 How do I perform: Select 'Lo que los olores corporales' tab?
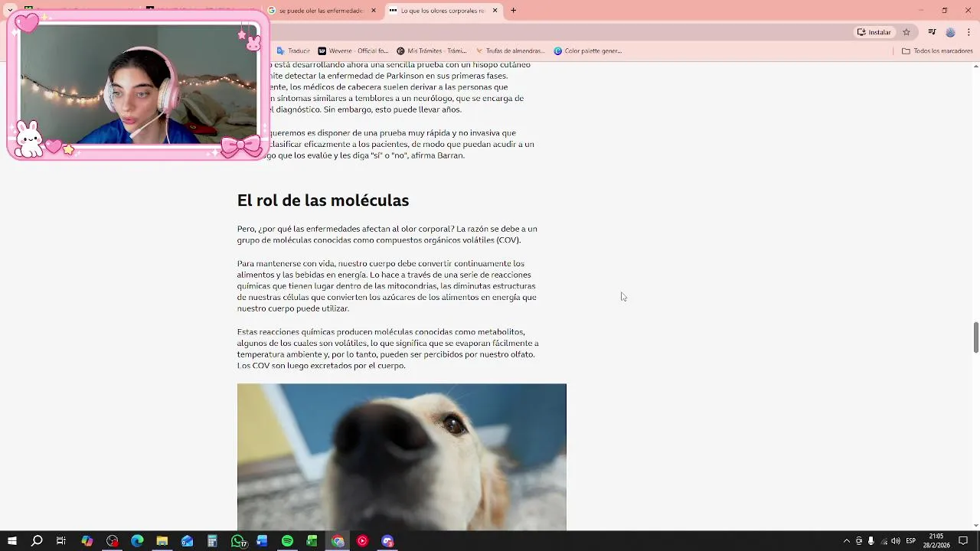coord(443,11)
